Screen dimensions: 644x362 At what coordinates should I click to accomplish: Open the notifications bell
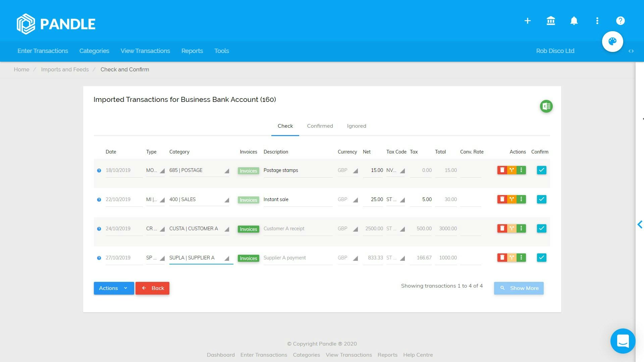574,21
